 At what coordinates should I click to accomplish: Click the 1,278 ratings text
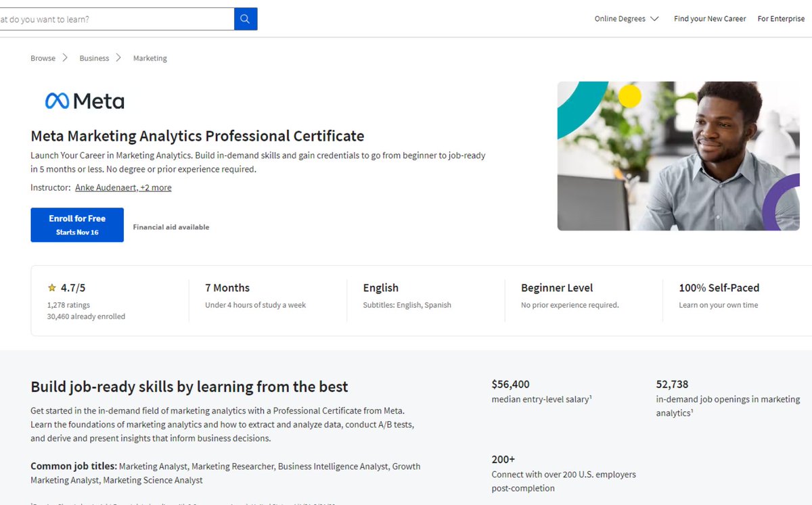[68, 305]
